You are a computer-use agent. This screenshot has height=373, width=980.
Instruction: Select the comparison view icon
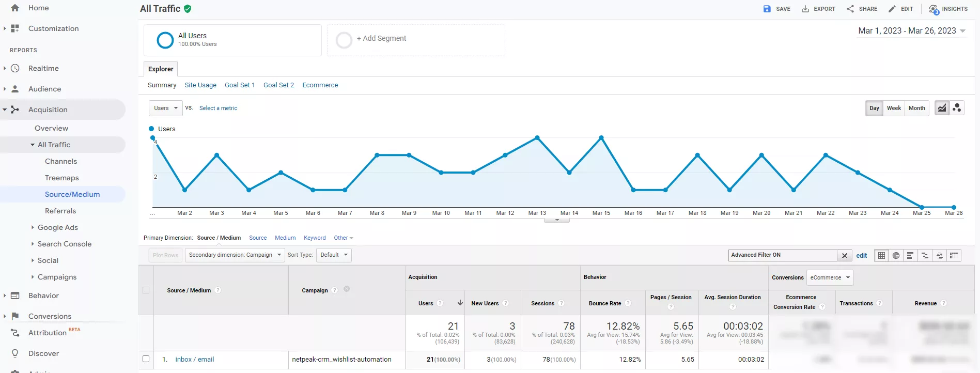tap(925, 255)
